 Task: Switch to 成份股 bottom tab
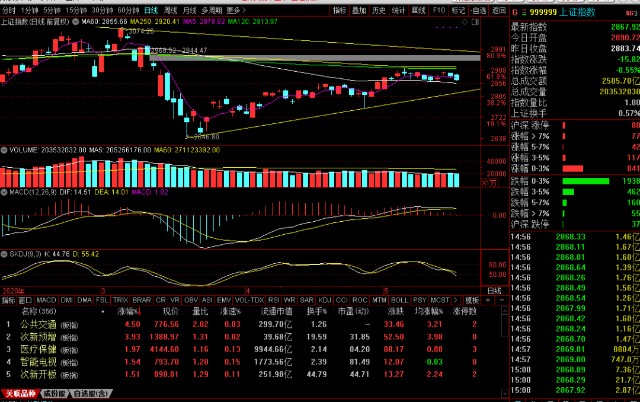coord(54,394)
